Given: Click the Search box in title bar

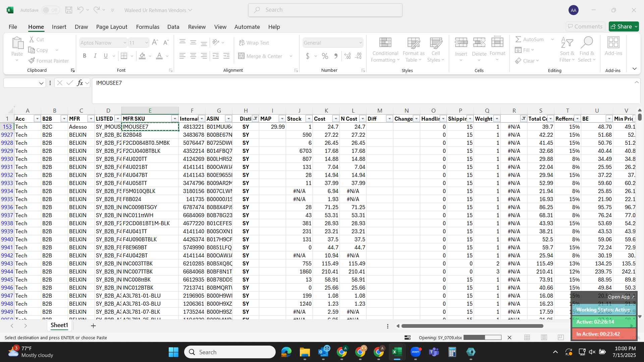Looking at the screenshot, I should pyautogui.click(x=325, y=10).
